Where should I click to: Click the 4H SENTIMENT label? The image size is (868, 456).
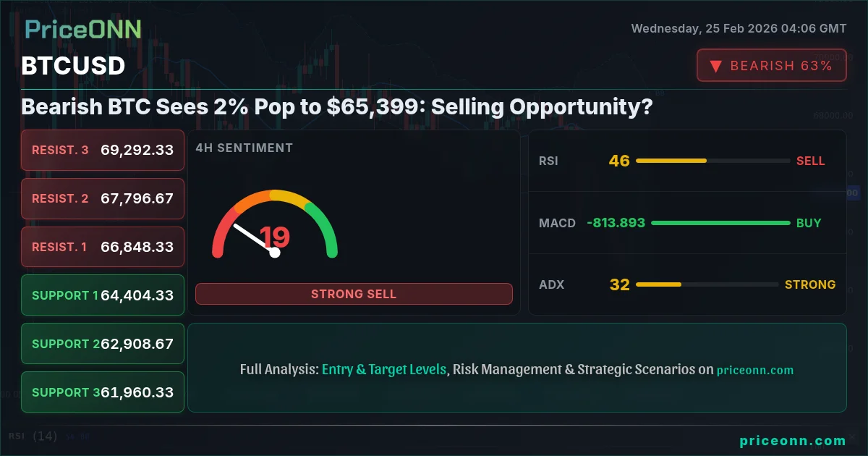(x=244, y=148)
